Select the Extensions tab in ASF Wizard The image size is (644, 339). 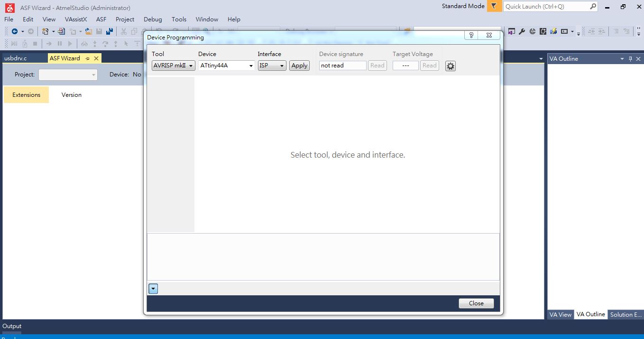tap(27, 95)
